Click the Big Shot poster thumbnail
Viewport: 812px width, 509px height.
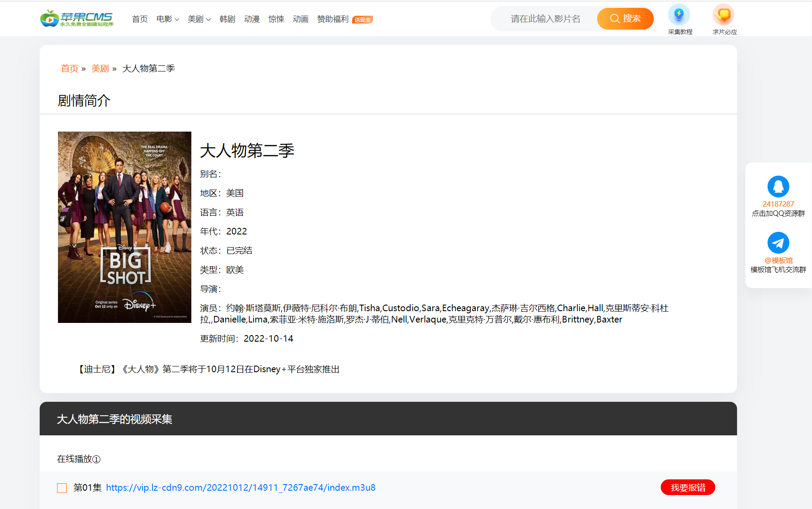[x=125, y=227]
